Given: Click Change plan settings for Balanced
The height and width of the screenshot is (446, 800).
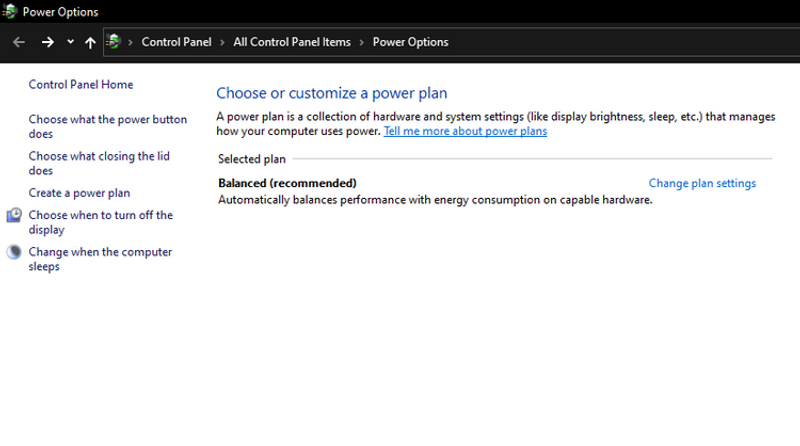Looking at the screenshot, I should coord(702,183).
